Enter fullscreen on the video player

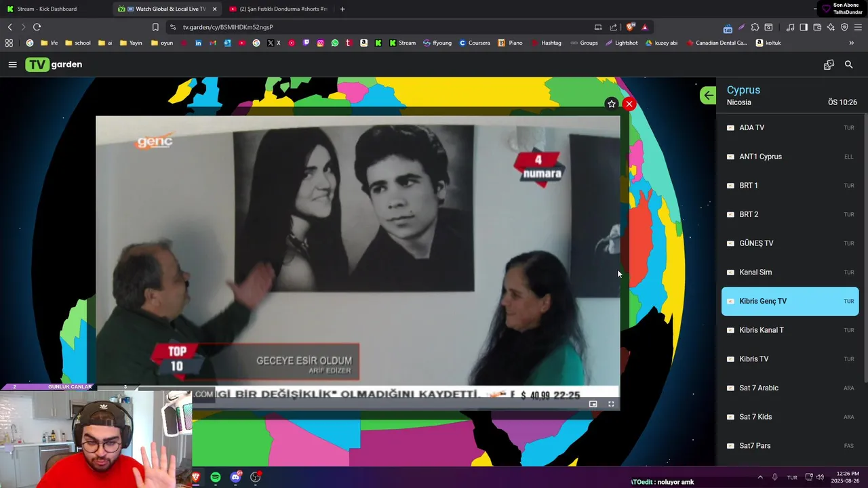(x=611, y=404)
